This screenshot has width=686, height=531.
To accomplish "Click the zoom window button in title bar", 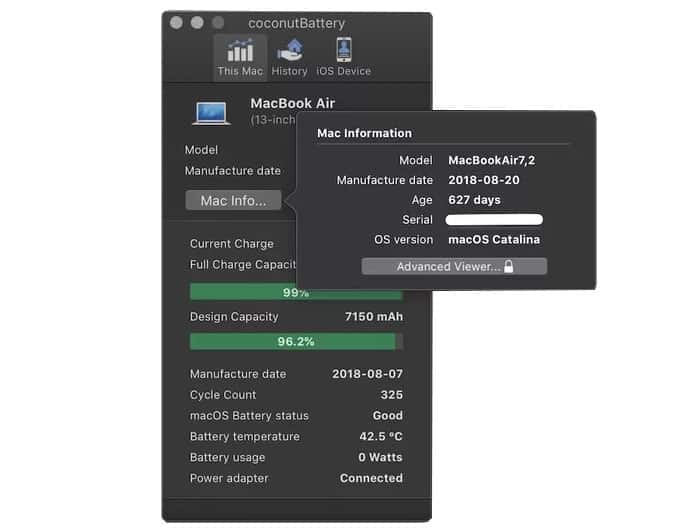I will click(218, 23).
